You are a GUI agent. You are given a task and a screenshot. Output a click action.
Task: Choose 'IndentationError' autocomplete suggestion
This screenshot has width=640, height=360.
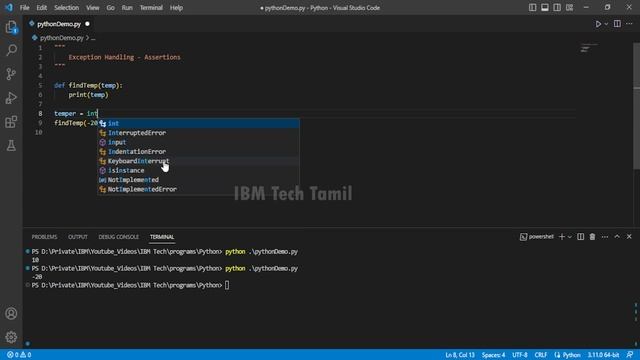click(x=198, y=151)
